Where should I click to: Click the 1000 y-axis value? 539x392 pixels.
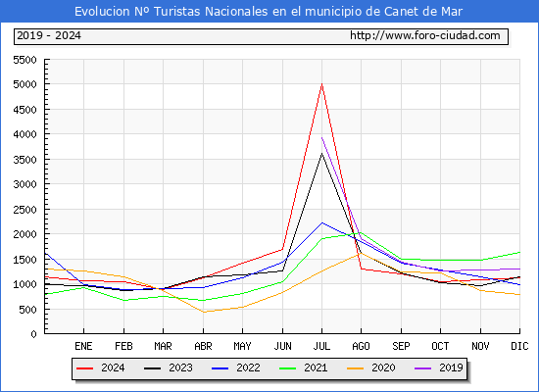pos(24,284)
